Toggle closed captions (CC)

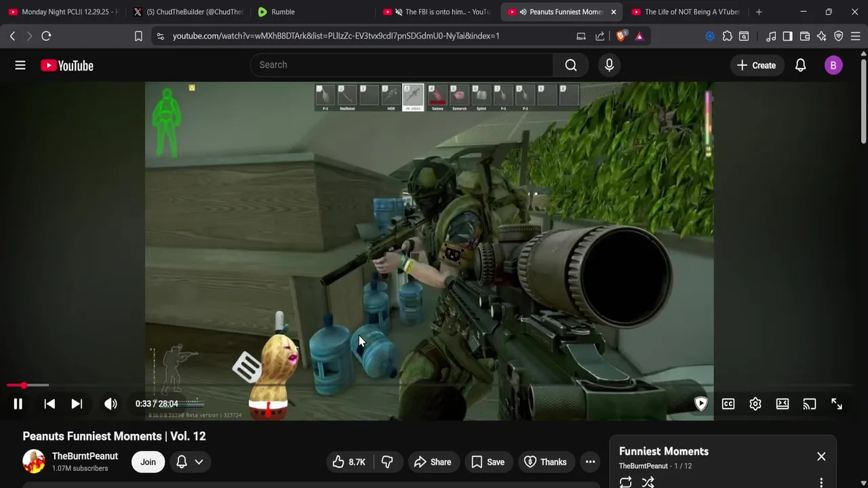point(728,404)
